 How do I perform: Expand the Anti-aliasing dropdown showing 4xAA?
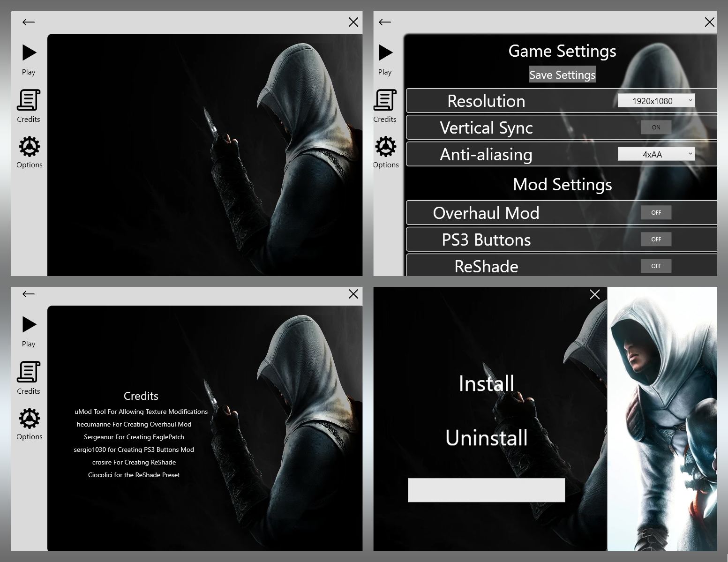[656, 154]
